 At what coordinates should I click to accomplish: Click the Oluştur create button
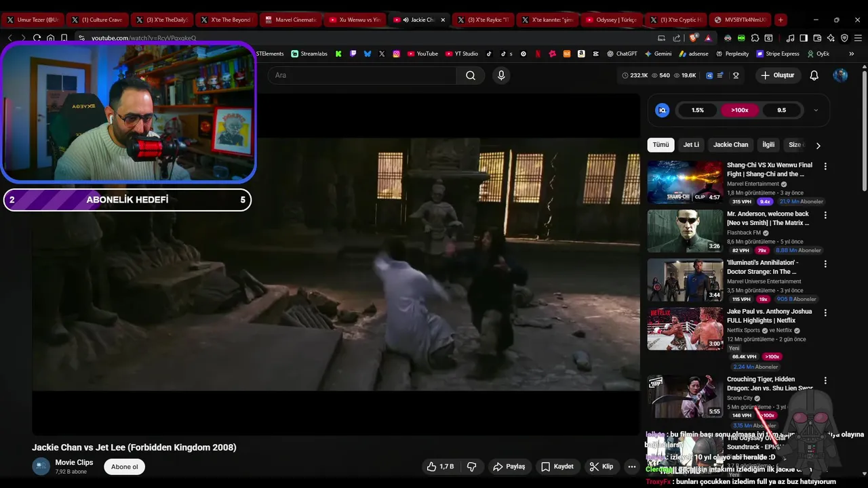tap(777, 75)
